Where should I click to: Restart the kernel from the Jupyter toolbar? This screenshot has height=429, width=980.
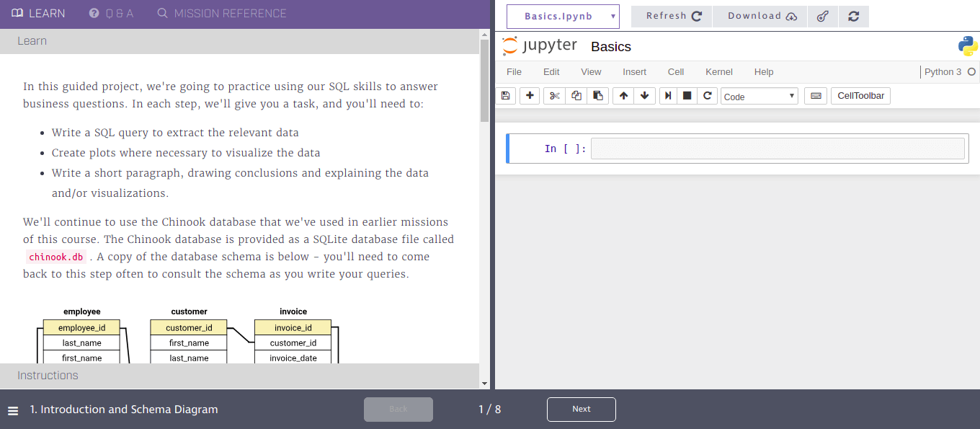pyautogui.click(x=708, y=96)
